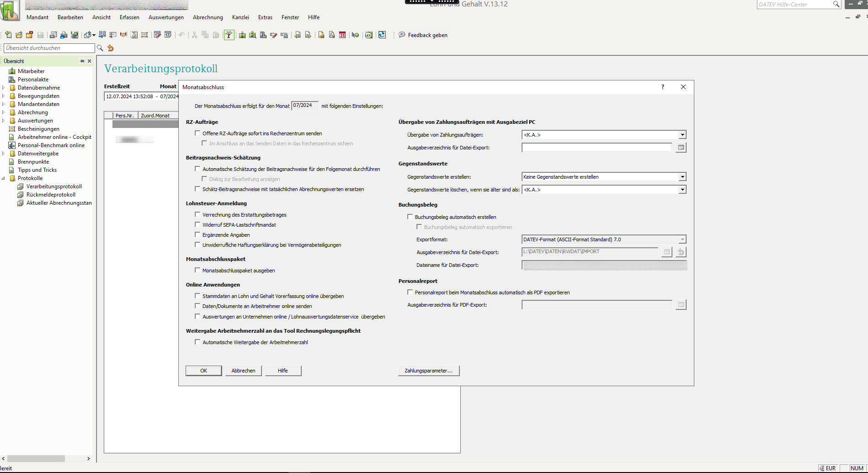Check Monatsabschlusspaket ausgeben

(197, 271)
